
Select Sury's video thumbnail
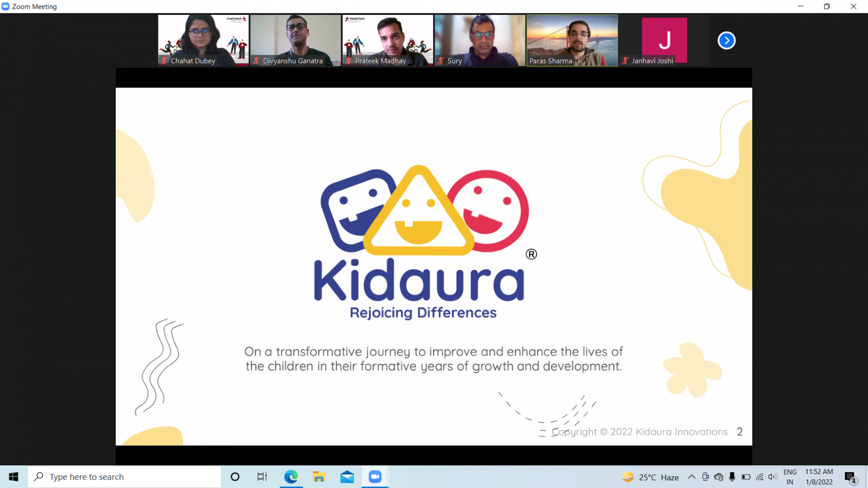coord(480,40)
